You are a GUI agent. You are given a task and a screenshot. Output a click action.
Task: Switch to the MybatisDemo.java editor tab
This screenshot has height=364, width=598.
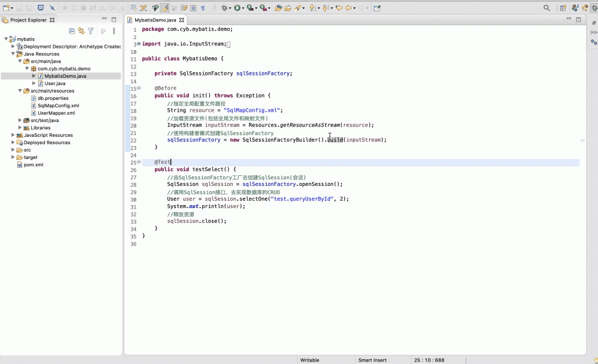(155, 20)
